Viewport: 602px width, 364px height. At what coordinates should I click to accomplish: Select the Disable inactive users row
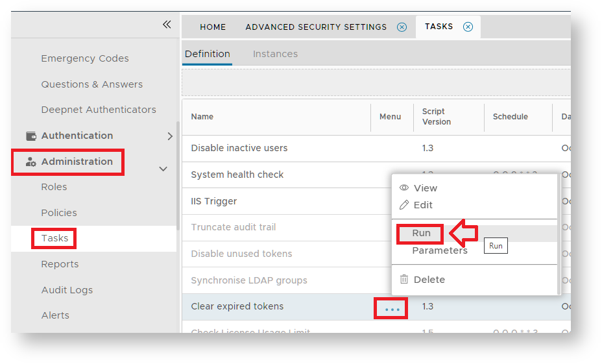[239, 148]
